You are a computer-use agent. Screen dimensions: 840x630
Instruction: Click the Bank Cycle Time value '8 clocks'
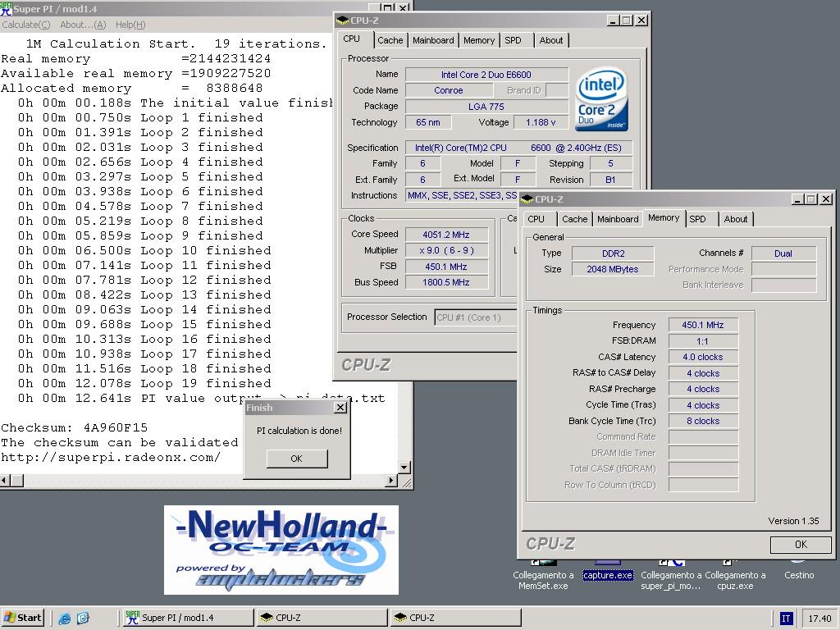(x=703, y=421)
